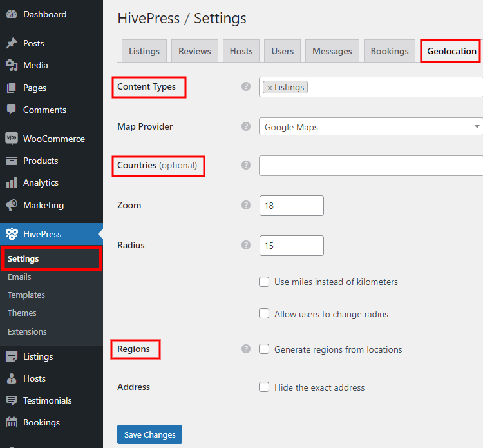Viewport: 483px width, 448px height.
Task: Show help tooltip for Zoom
Action: click(x=246, y=205)
